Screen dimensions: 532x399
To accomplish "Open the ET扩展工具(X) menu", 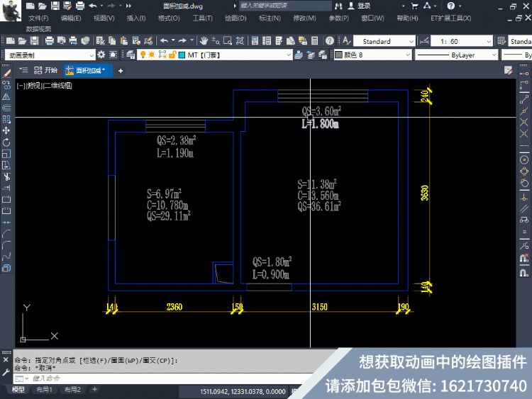I will 451,18.
